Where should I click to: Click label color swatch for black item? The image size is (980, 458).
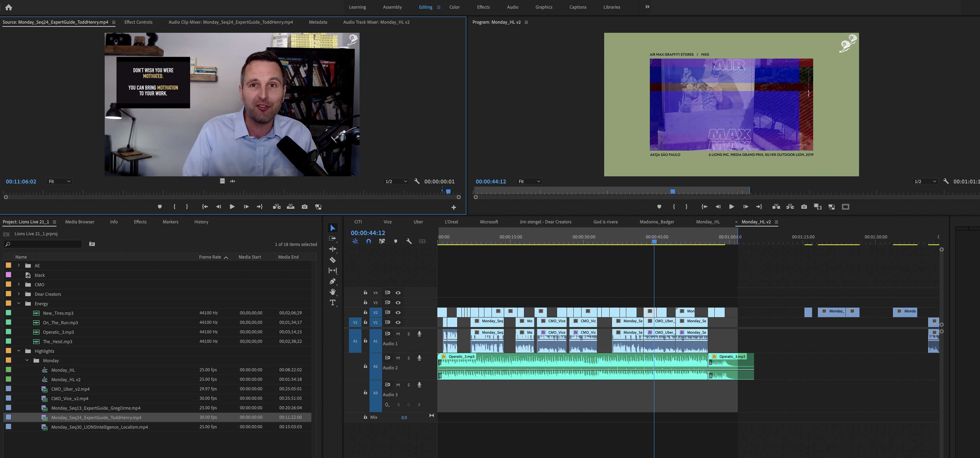click(8, 275)
